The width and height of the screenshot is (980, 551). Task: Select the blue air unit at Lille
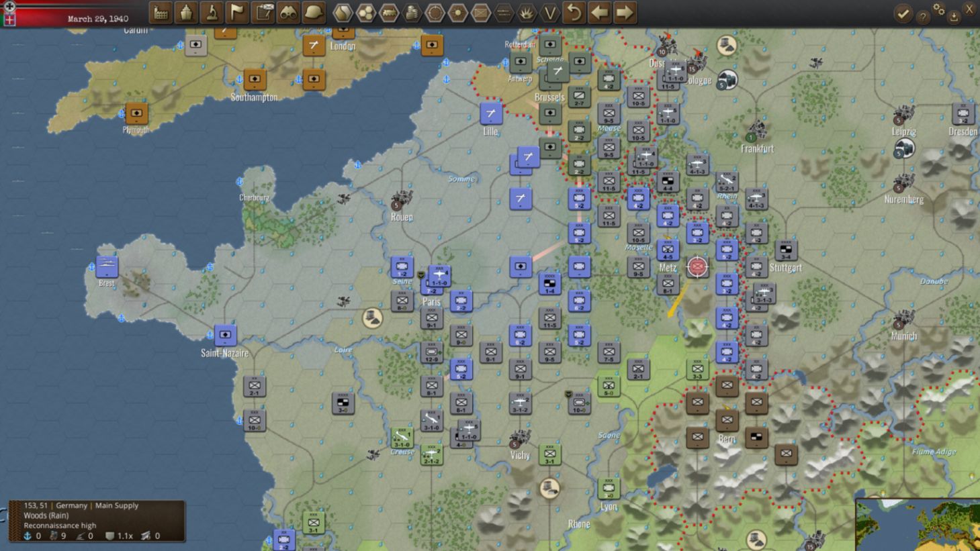(x=491, y=113)
